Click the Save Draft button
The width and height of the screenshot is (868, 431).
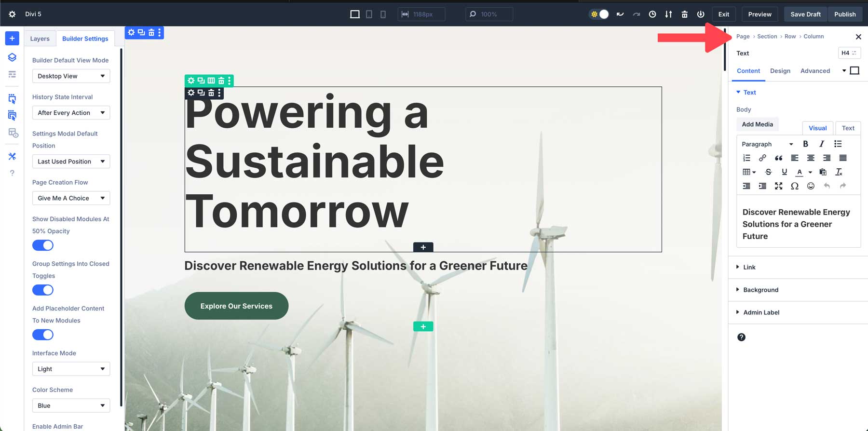click(805, 14)
